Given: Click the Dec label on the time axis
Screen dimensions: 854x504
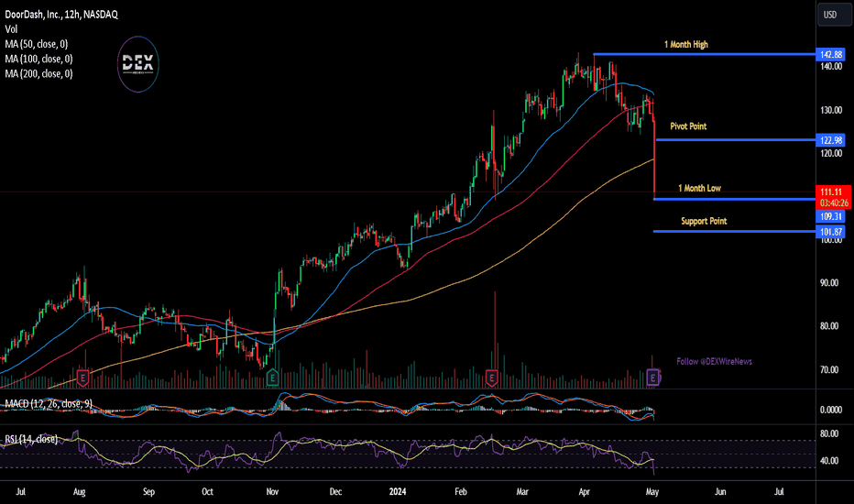Looking at the screenshot, I should [335, 492].
